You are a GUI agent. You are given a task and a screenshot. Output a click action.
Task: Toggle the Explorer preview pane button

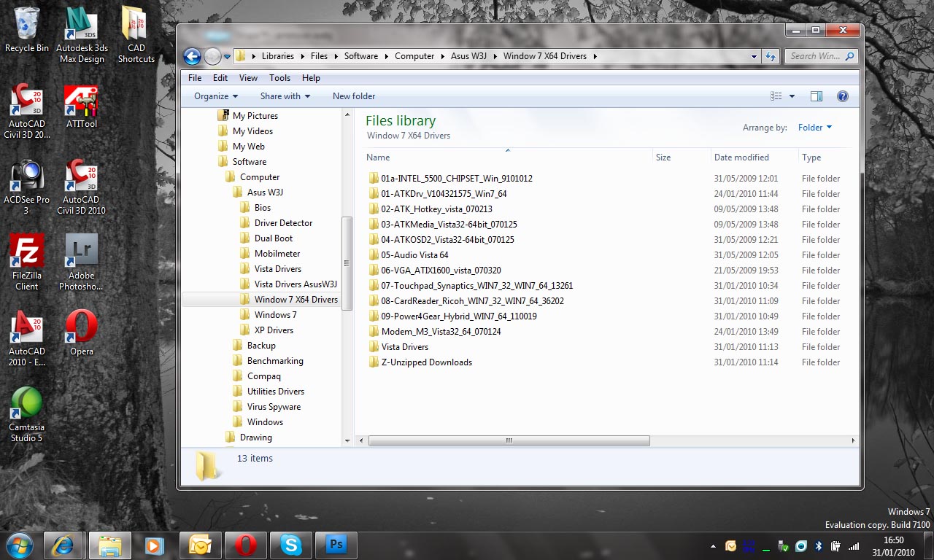point(817,96)
